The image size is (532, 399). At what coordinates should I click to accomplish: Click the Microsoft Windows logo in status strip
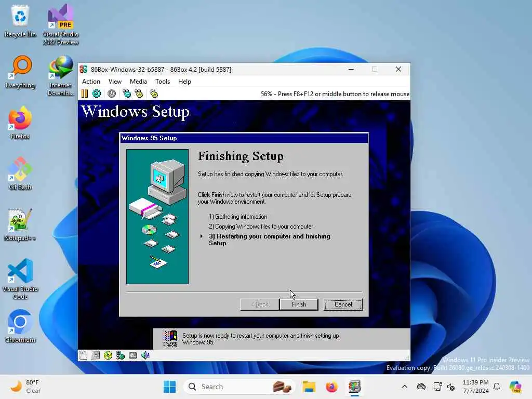[170, 339]
